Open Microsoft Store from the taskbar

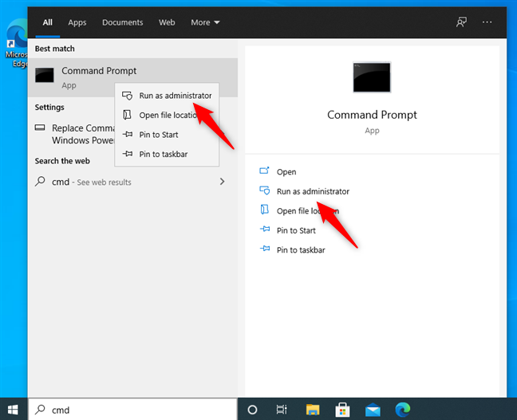342,410
